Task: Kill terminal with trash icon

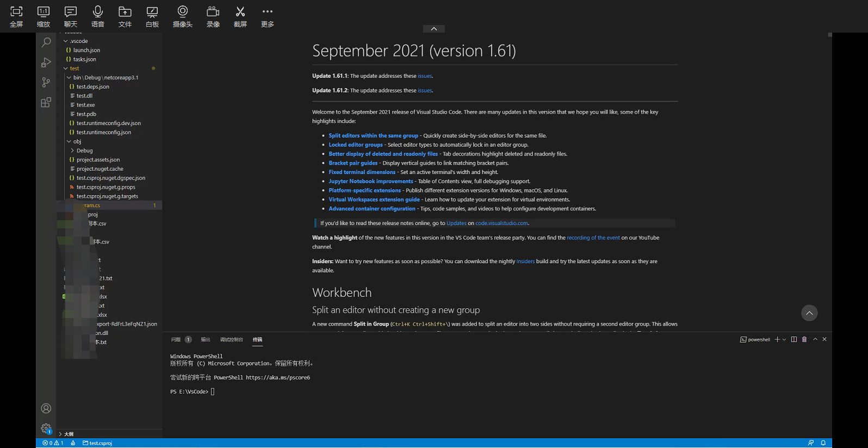Action: click(804, 339)
